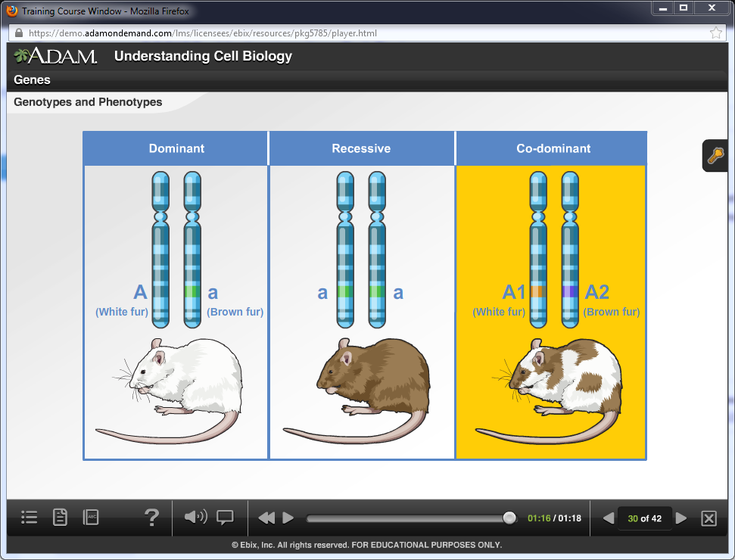
Task: Rewind the slide playback
Action: tap(266, 518)
